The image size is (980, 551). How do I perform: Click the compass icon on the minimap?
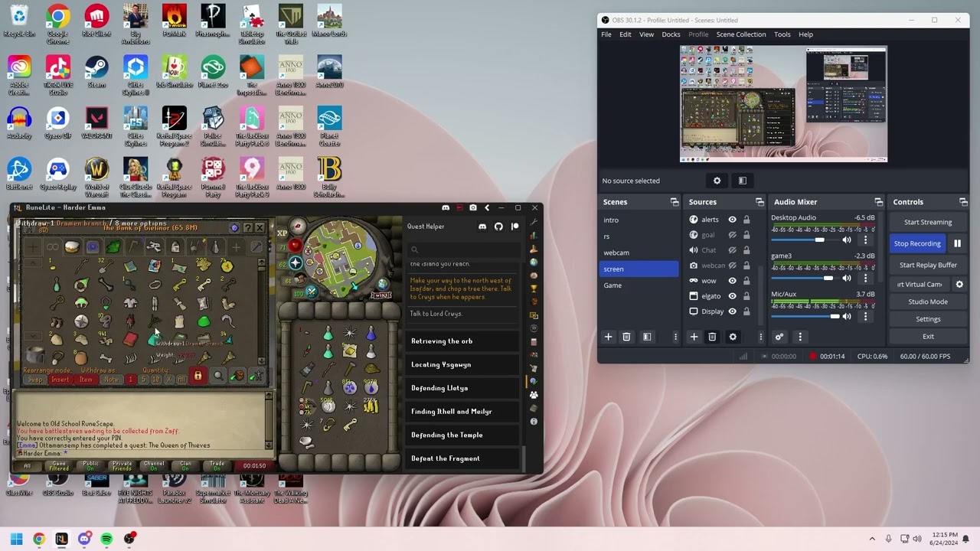pyautogui.click(x=298, y=227)
